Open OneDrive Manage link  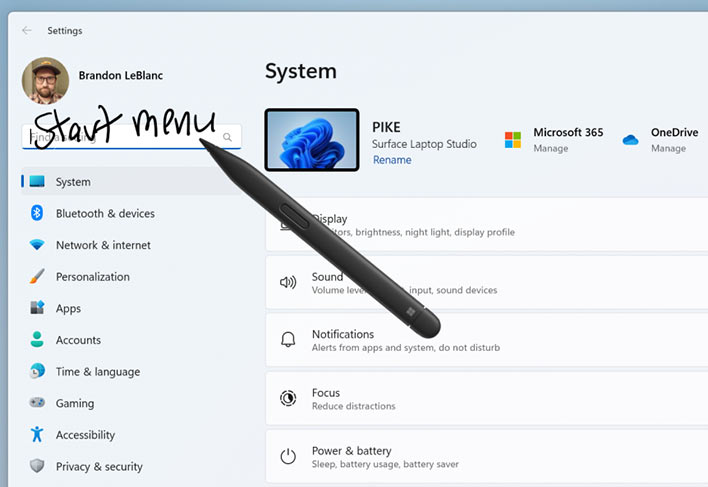click(668, 148)
